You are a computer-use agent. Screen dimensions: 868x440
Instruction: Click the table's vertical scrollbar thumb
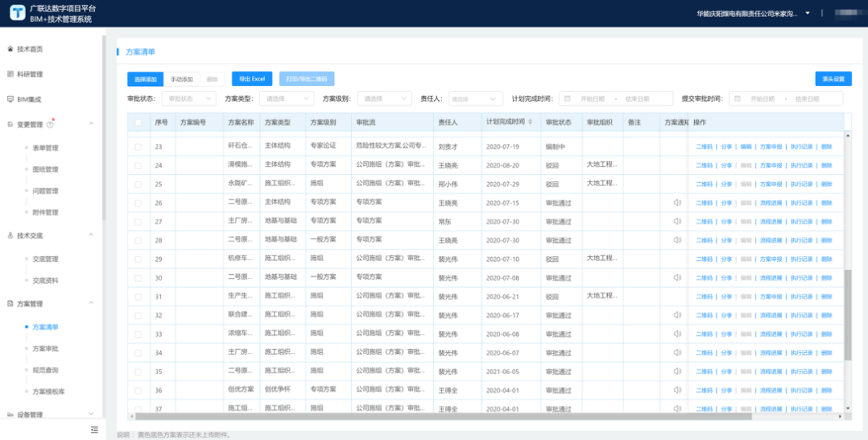848,316
